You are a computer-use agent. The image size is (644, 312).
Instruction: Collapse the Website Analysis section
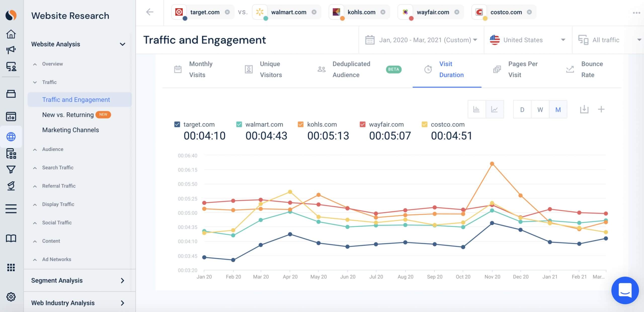point(123,44)
